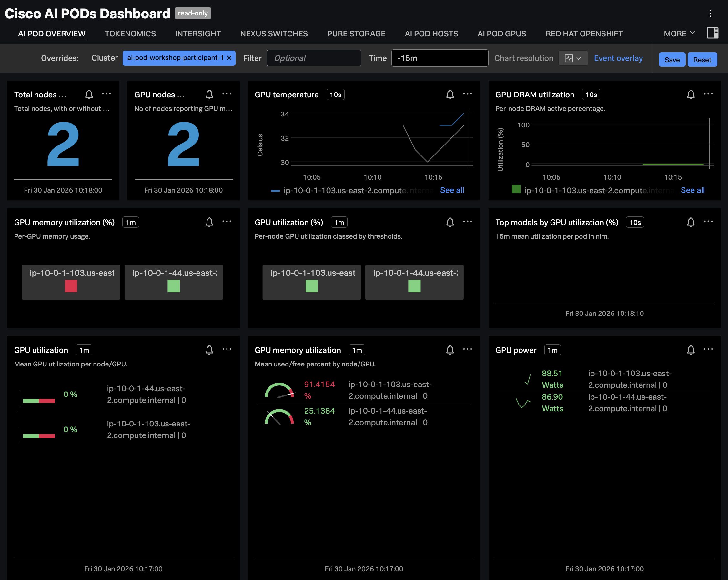Click See all under GPU DRAM utilization
728x580 pixels.
tap(693, 190)
